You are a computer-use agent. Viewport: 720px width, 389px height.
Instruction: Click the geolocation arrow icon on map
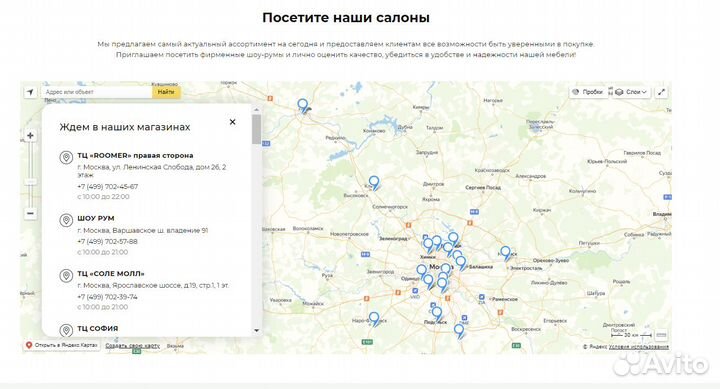30,92
